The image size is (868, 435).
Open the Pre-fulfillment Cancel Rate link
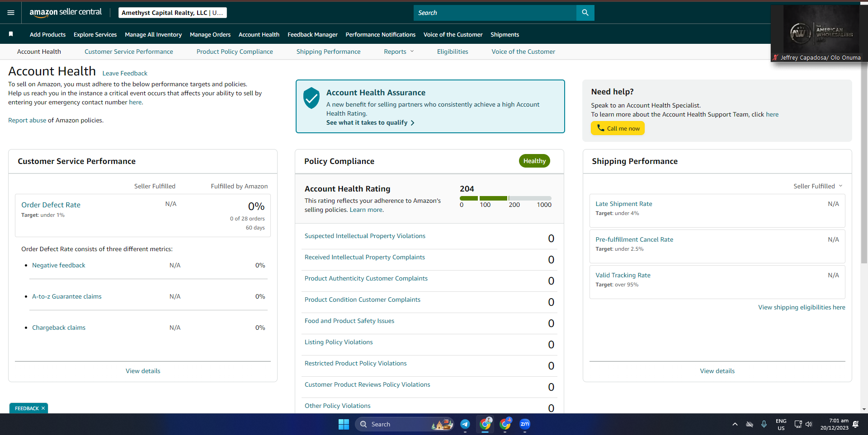[x=634, y=239]
